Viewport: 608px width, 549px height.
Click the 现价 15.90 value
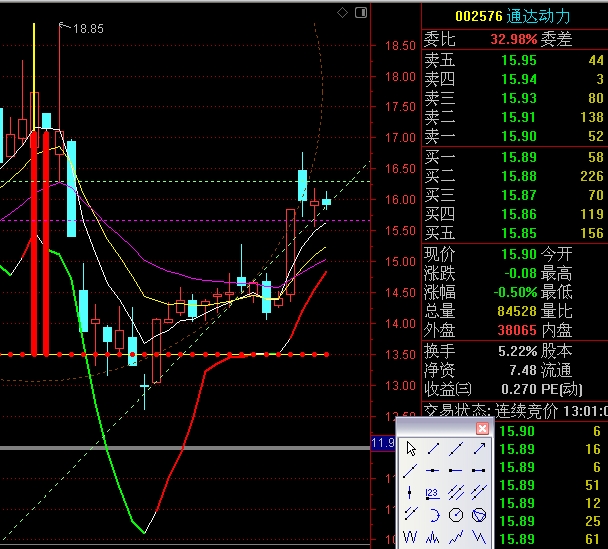click(x=519, y=254)
